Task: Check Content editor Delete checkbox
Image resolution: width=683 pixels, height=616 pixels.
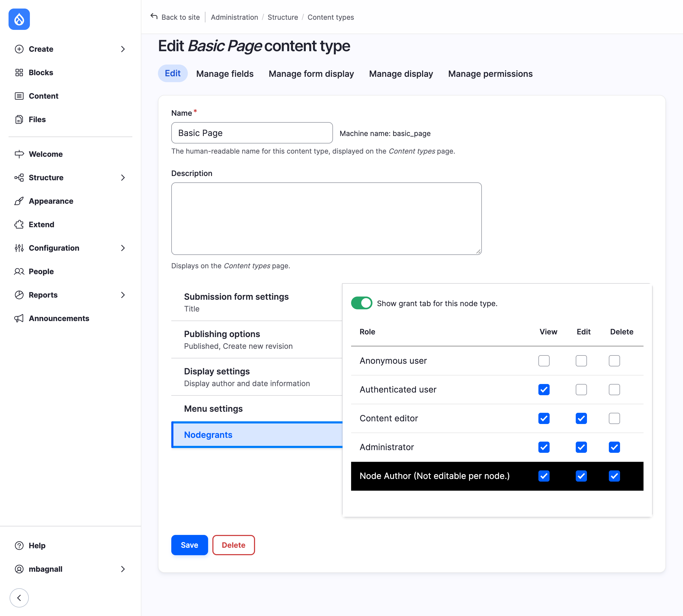Action: tap(614, 418)
